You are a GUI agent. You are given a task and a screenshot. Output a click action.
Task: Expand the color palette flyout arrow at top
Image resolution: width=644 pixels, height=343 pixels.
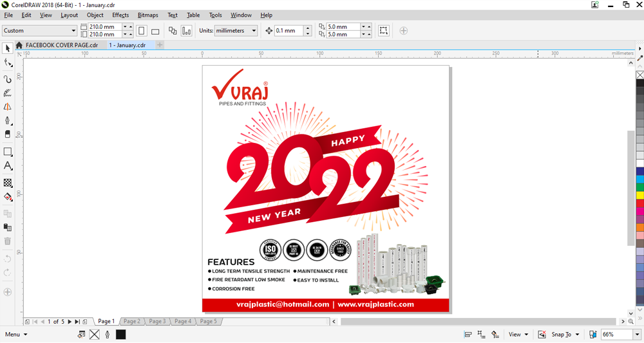pyautogui.click(x=640, y=48)
